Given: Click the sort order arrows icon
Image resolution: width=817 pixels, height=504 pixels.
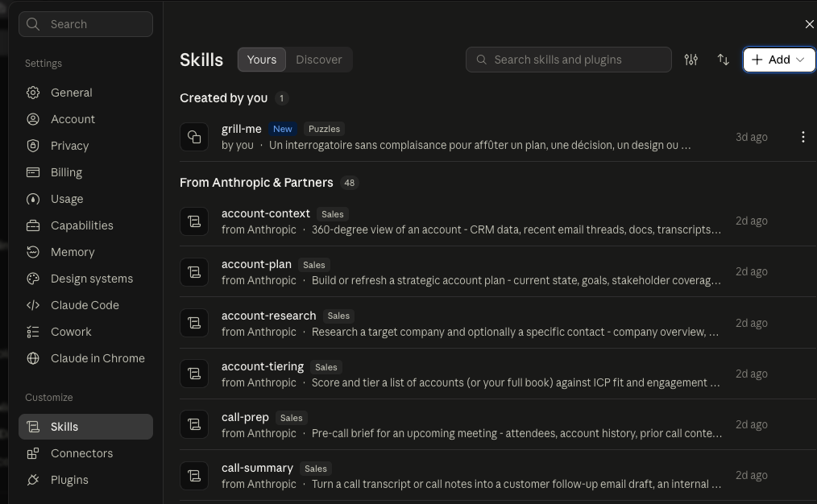Looking at the screenshot, I should click(x=724, y=60).
